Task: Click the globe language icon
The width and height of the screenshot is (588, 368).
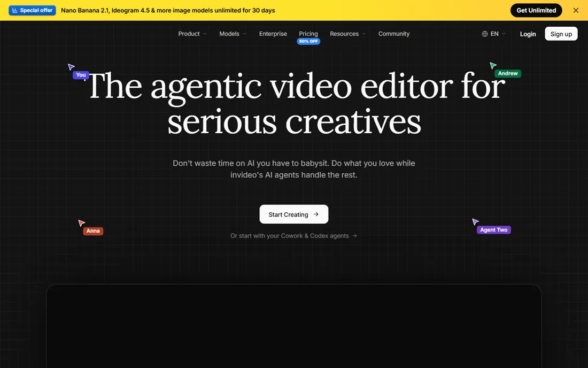Action: 485,34
